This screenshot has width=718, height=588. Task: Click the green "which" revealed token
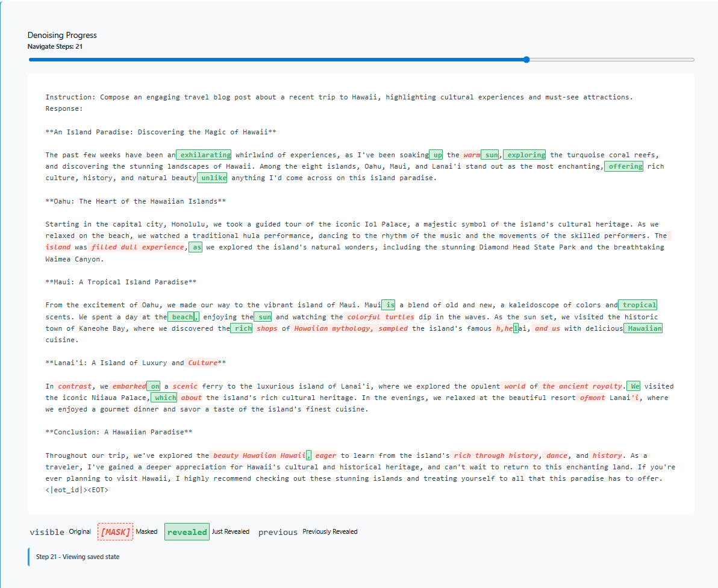[x=164, y=398]
